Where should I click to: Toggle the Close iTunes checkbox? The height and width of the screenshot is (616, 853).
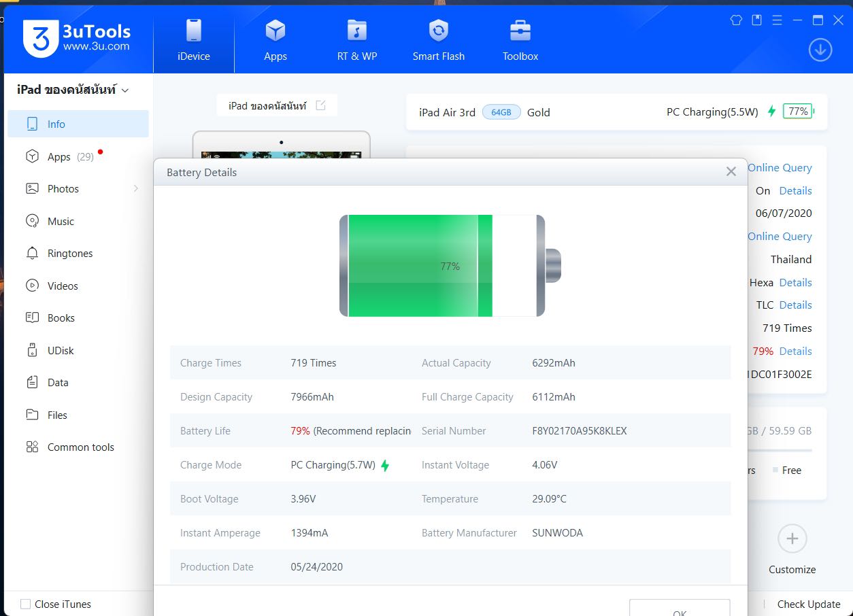[x=26, y=604]
